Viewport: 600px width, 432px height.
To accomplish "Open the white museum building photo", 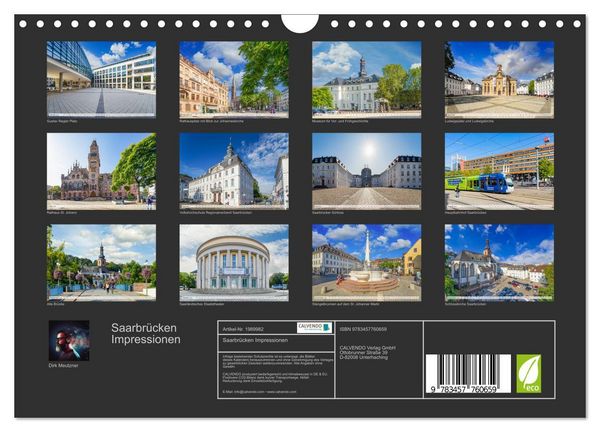I will point(367,79).
